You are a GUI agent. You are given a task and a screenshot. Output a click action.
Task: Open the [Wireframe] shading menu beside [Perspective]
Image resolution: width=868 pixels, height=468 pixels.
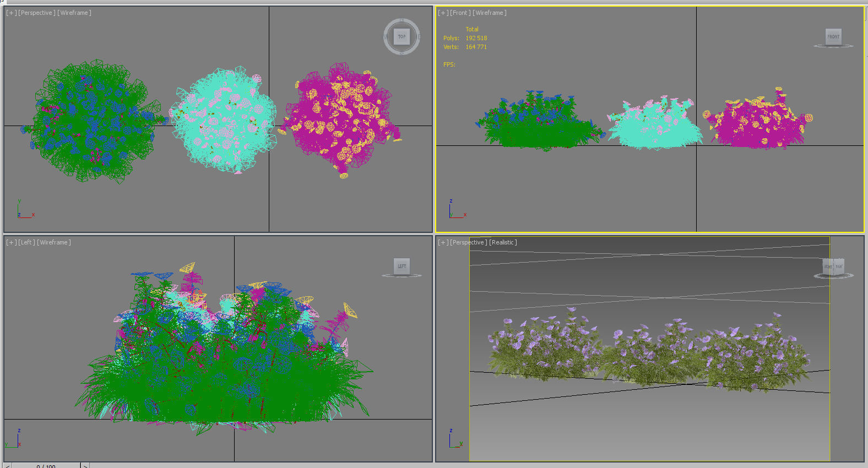point(74,13)
